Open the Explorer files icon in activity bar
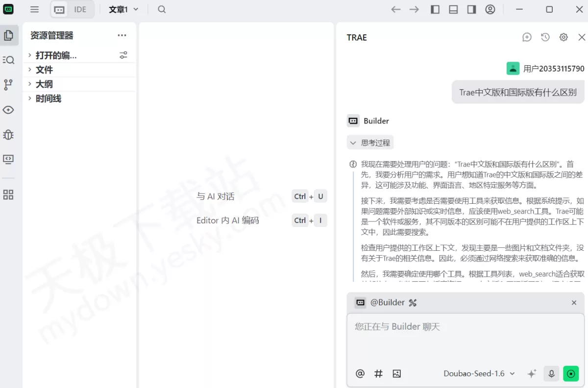 click(x=8, y=35)
